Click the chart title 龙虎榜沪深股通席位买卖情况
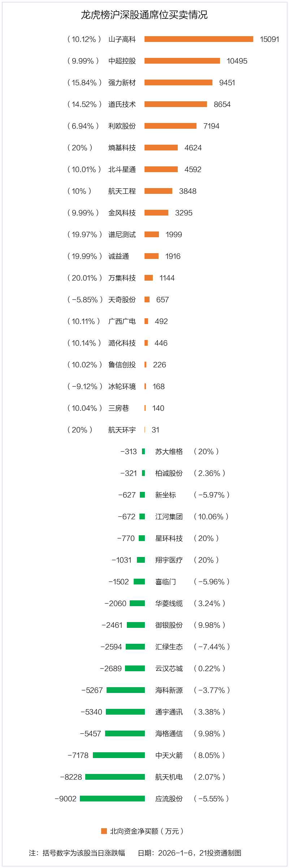Screen dimensions: 289x868 pyautogui.click(x=144, y=15)
